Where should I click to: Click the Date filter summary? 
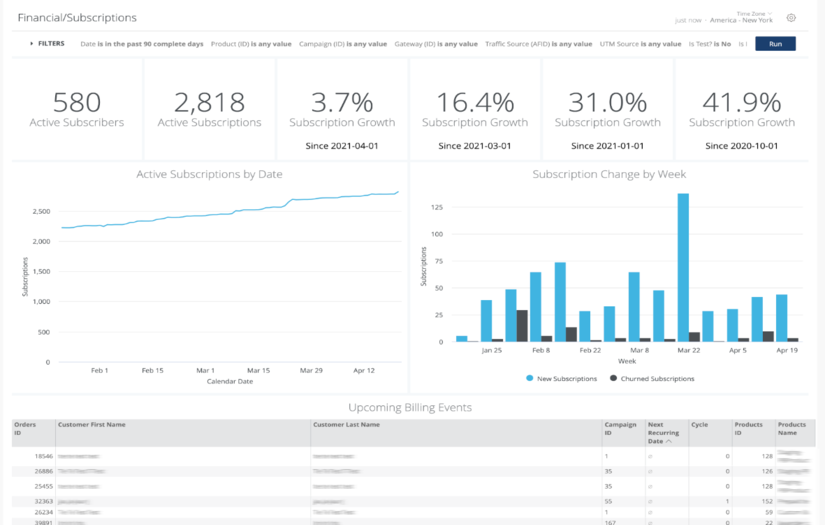coord(142,44)
